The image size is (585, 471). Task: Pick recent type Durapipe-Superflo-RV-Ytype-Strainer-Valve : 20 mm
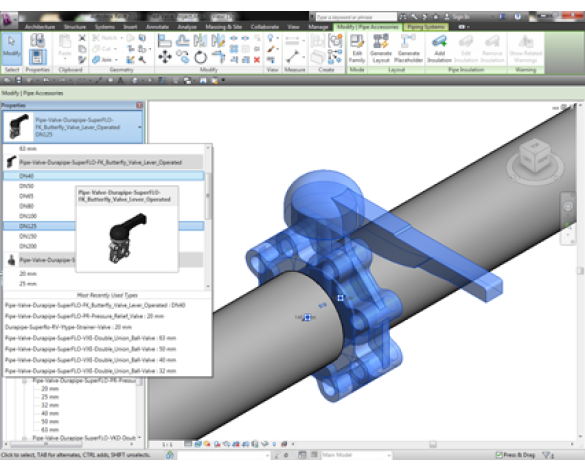pyautogui.click(x=68, y=327)
